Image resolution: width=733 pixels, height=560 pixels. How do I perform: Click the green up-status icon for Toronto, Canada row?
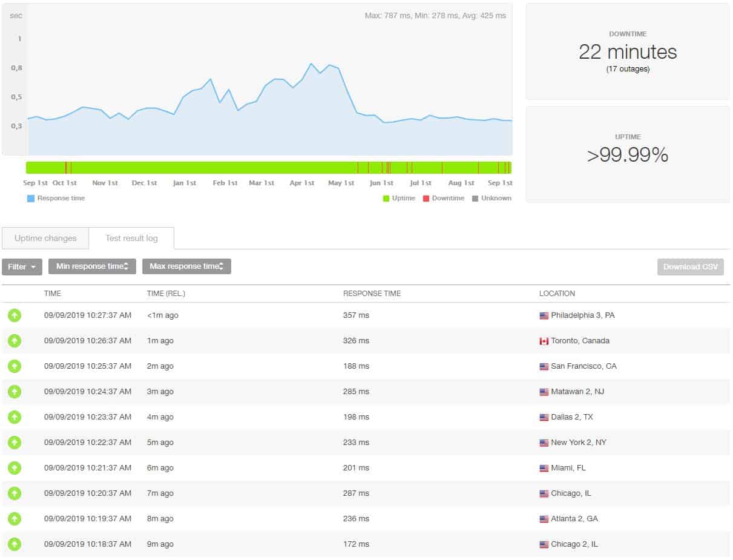click(15, 341)
